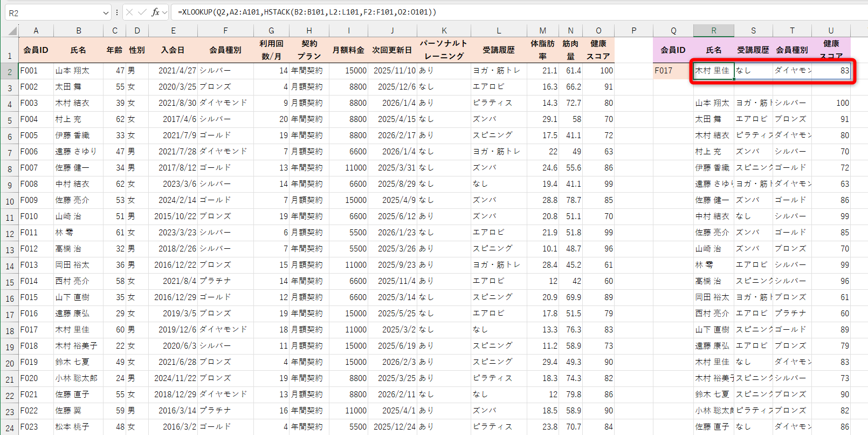
Task: Click the 月額料金 header cell
Action: click(x=348, y=50)
